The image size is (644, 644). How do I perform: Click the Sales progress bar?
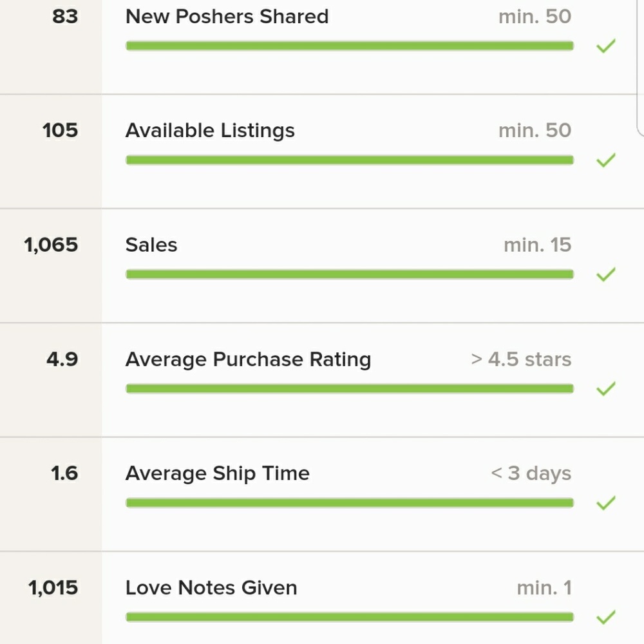350,274
